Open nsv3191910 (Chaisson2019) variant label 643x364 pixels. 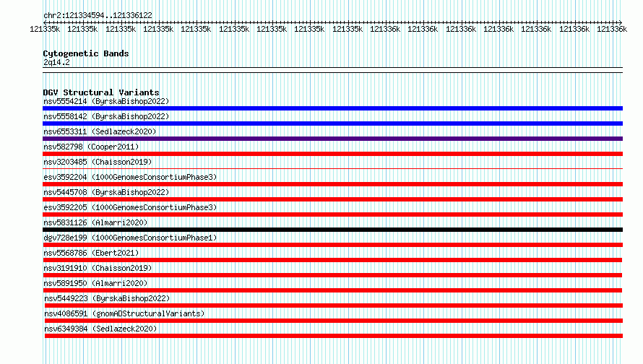[x=98, y=268]
